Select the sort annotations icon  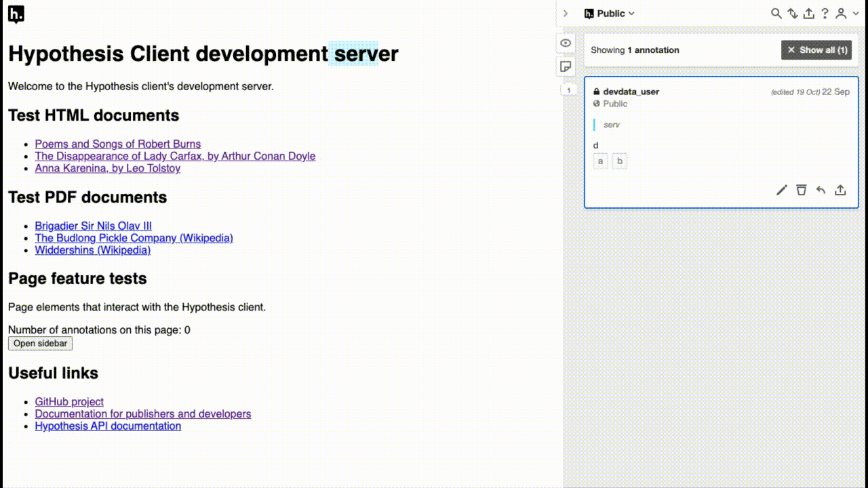792,13
